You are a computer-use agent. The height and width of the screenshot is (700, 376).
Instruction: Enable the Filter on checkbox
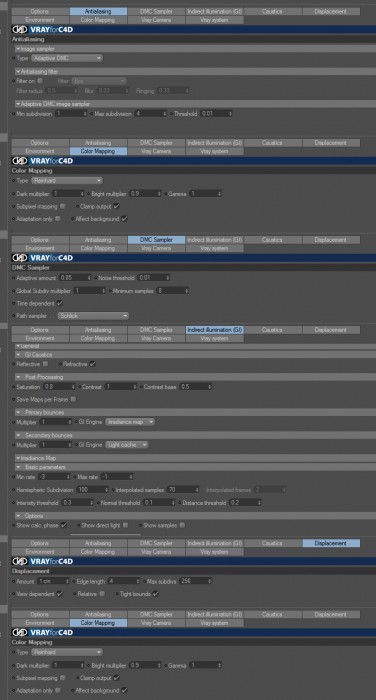point(40,81)
